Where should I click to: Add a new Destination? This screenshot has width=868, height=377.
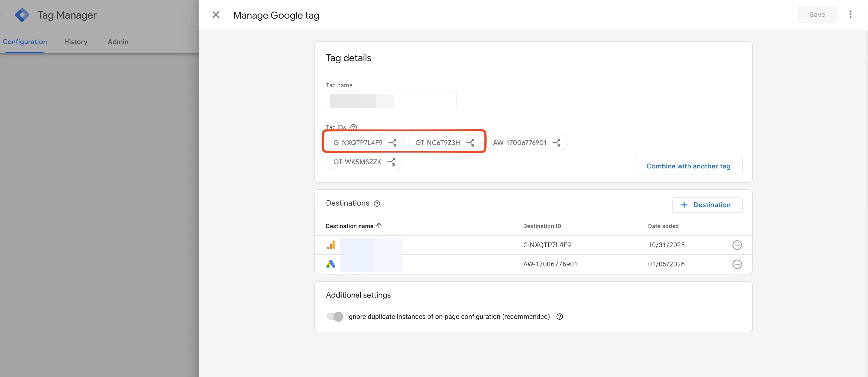coord(707,205)
